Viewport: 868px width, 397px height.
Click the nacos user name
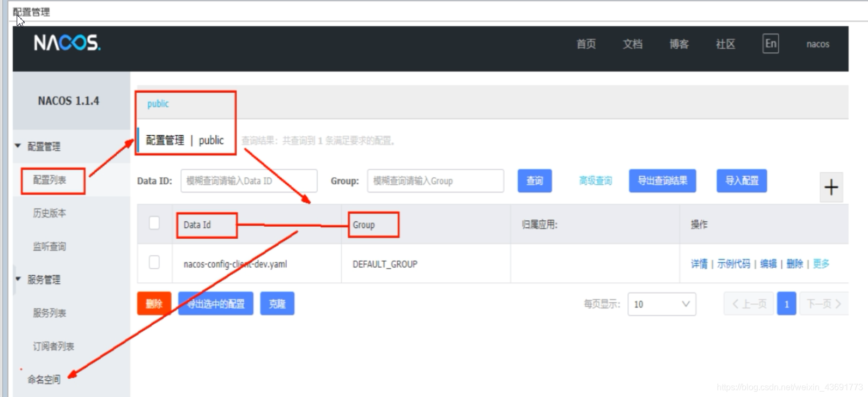pos(817,44)
